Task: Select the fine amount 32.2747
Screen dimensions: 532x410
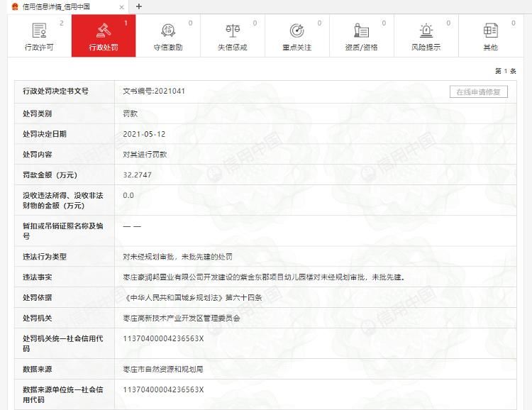Action: (x=138, y=174)
